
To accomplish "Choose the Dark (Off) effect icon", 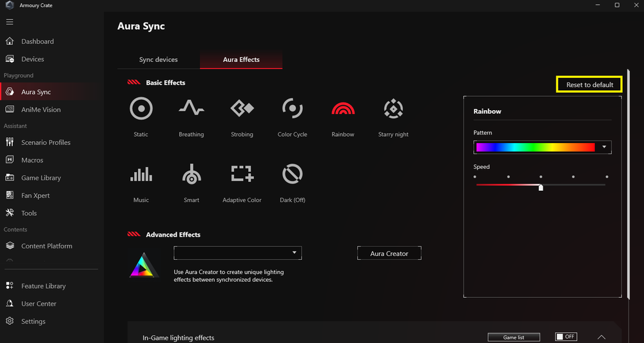I will click(293, 174).
